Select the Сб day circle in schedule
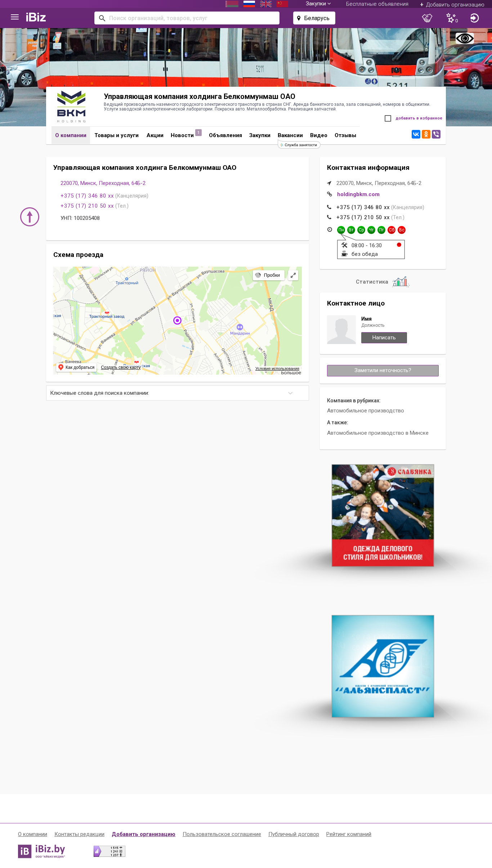 (392, 230)
